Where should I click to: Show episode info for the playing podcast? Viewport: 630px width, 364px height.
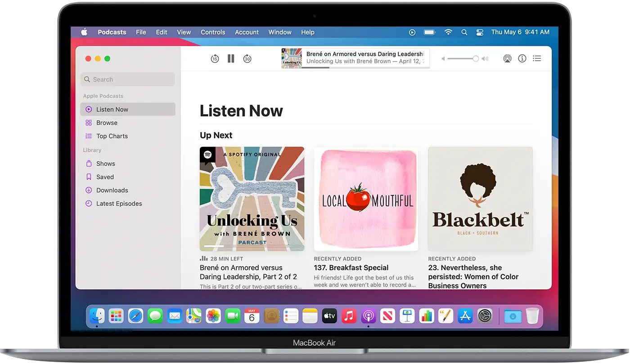522,58
